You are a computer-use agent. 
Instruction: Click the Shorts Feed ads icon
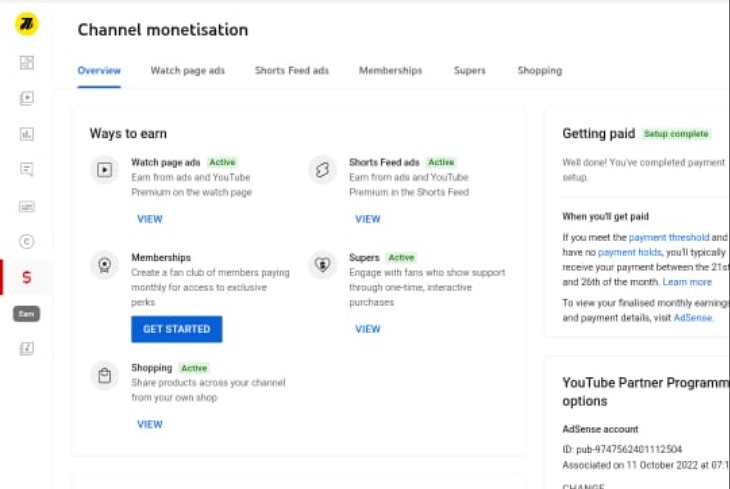point(322,170)
